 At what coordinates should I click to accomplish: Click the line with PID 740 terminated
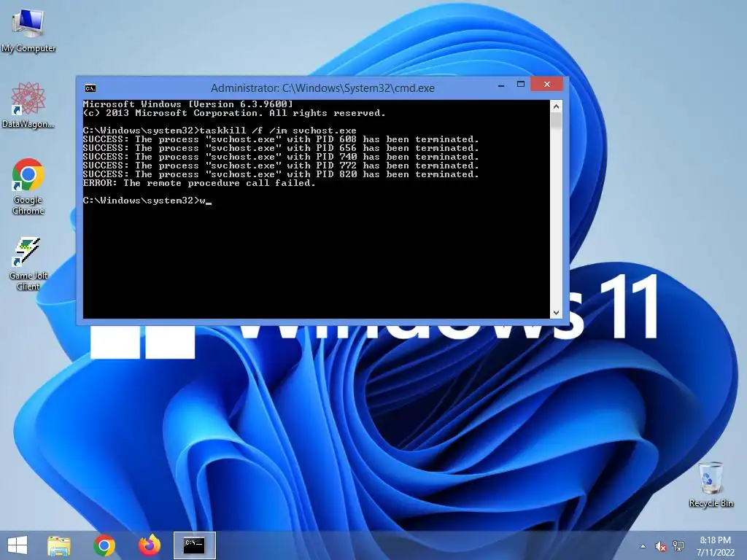pyautogui.click(x=281, y=157)
